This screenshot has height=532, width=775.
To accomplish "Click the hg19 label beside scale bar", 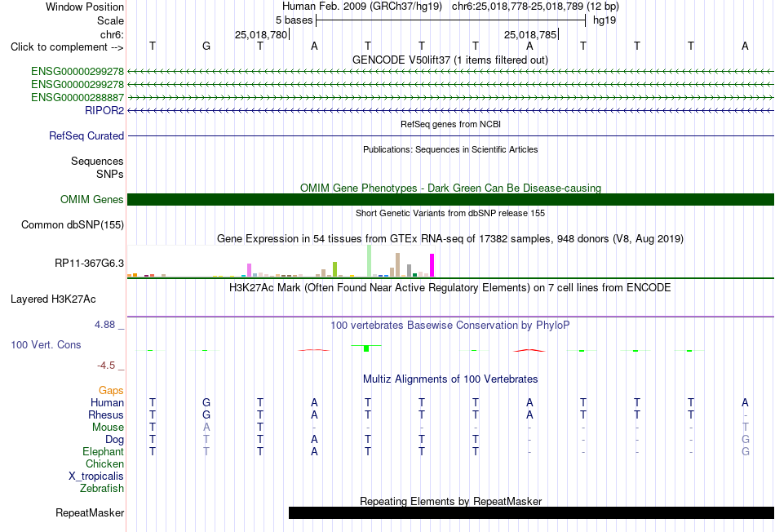I will [604, 20].
